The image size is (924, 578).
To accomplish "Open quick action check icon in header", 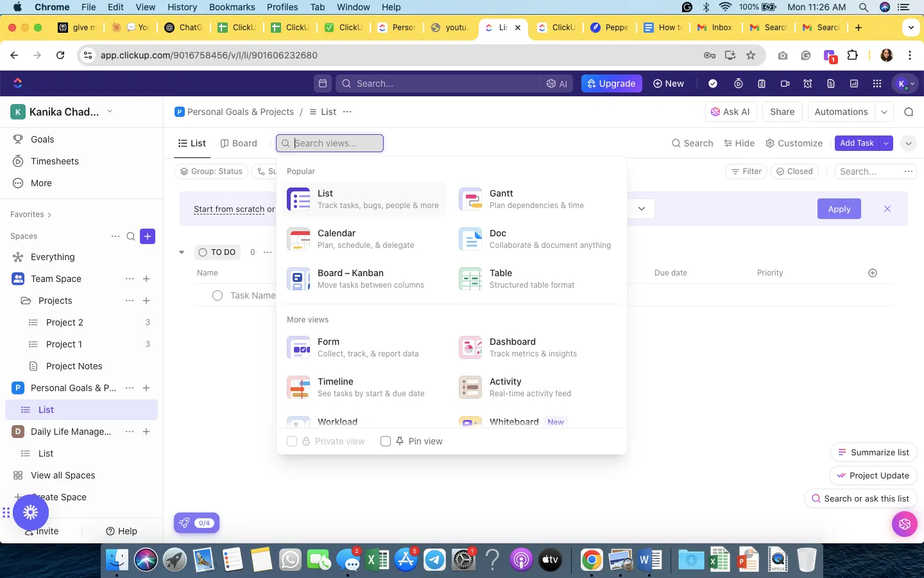I will click(713, 83).
